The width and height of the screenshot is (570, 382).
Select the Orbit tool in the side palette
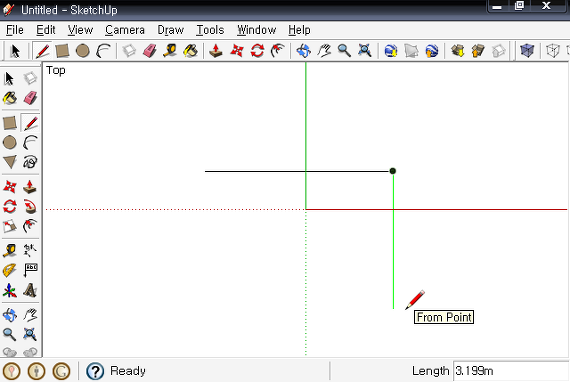point(9,315)
